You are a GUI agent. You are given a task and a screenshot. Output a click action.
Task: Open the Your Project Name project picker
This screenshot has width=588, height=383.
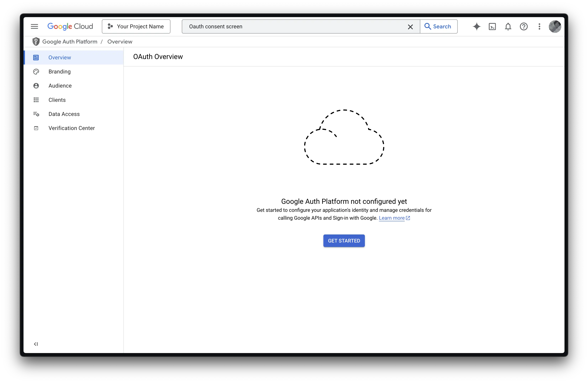pos(136,26)
